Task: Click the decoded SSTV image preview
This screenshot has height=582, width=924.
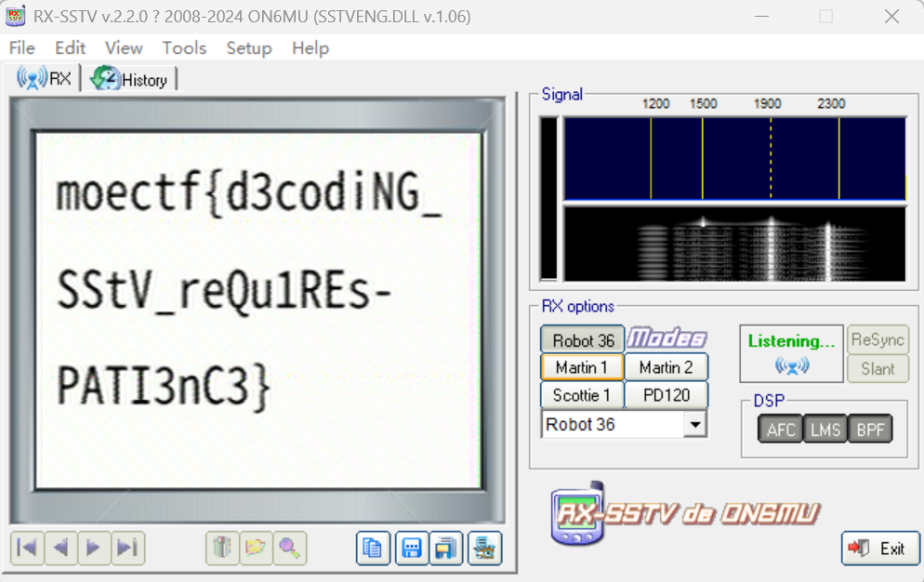Action: 257,310
